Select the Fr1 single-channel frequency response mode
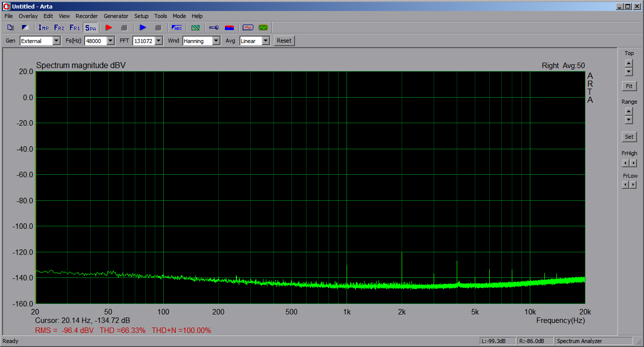Screen dimensions: 644x347 click(75, 28)
